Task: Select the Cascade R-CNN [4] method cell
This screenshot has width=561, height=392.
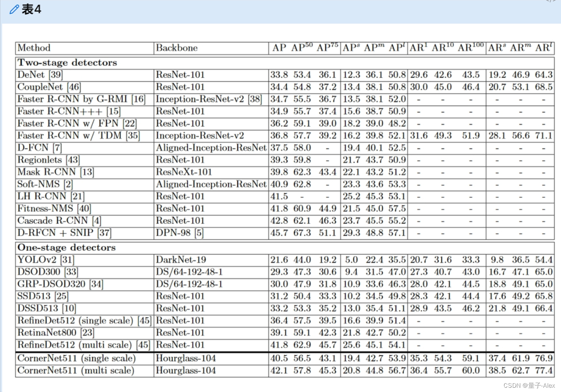Action: 59,221
